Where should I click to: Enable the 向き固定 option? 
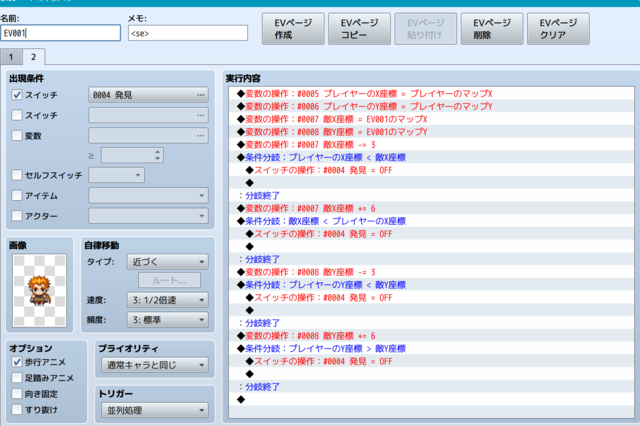click(17, 394)
